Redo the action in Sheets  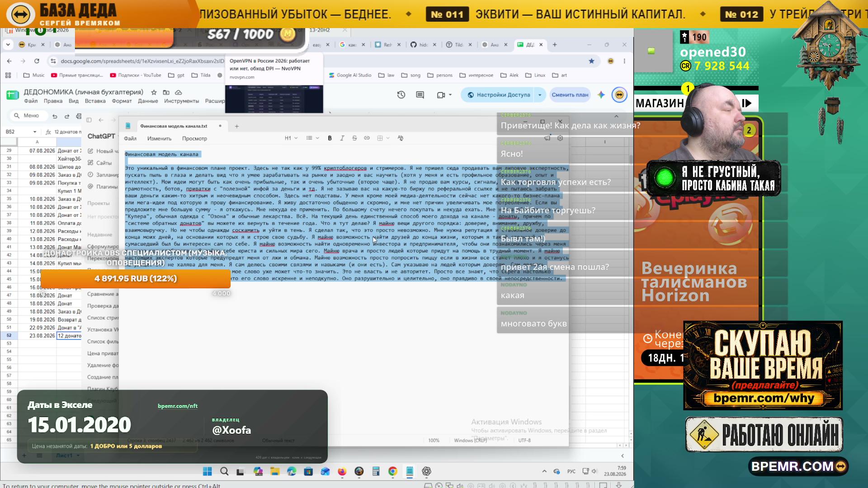67,116
